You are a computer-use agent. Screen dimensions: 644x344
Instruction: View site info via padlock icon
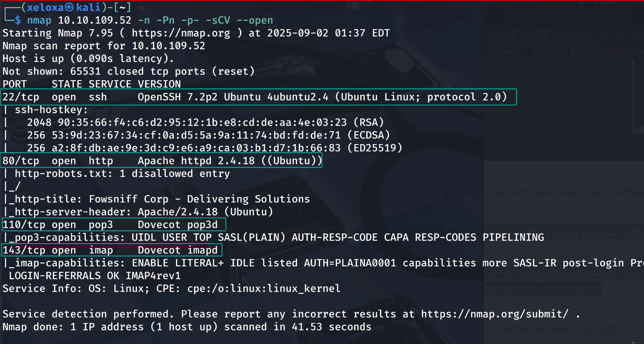point(619,36)
